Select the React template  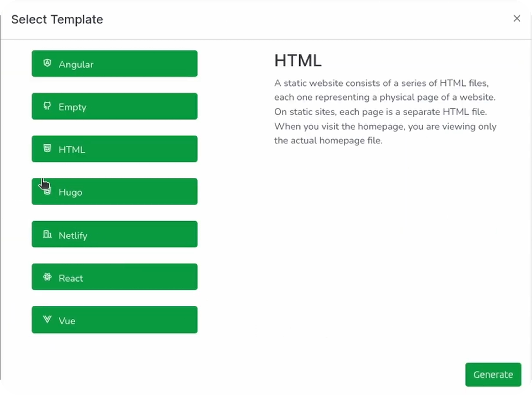[x=114, y=277]
